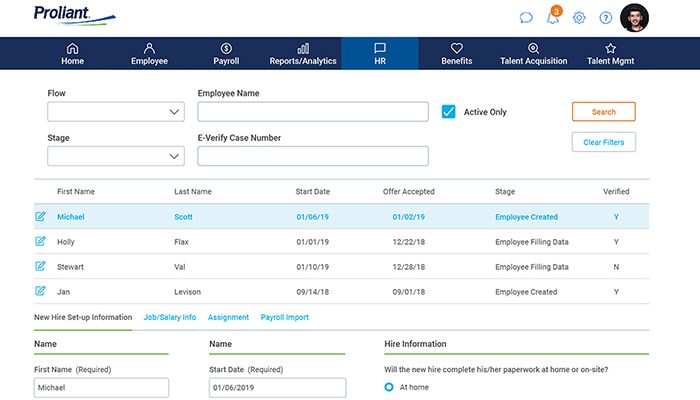Screen dimensions: 700x400
Task: Click the Employee Name input field
Action: coord(312,112)
